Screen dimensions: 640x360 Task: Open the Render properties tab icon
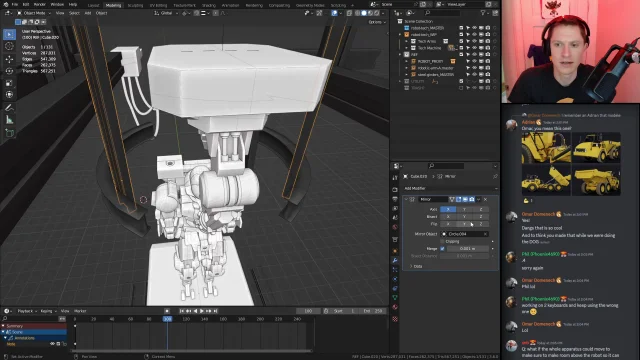(395, 190)
